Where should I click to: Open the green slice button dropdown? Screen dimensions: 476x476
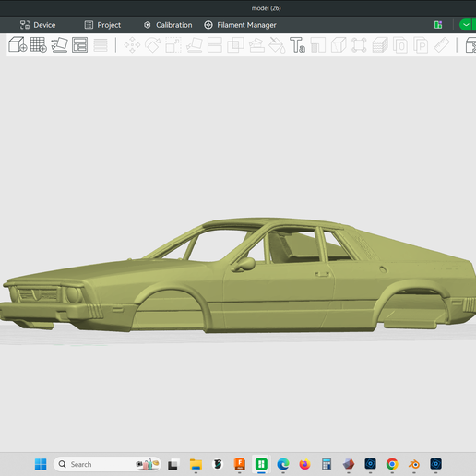point(467,25)
